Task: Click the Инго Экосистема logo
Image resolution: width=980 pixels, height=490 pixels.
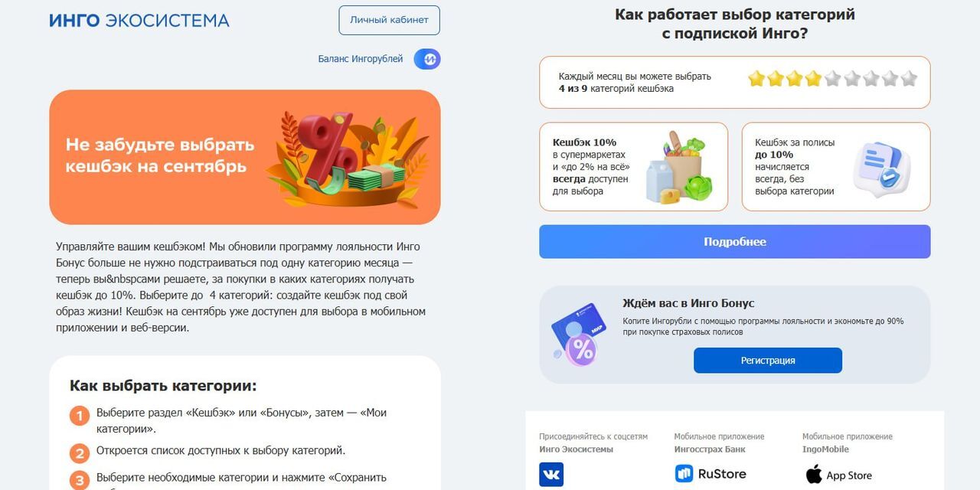Action: coord(139,21)
